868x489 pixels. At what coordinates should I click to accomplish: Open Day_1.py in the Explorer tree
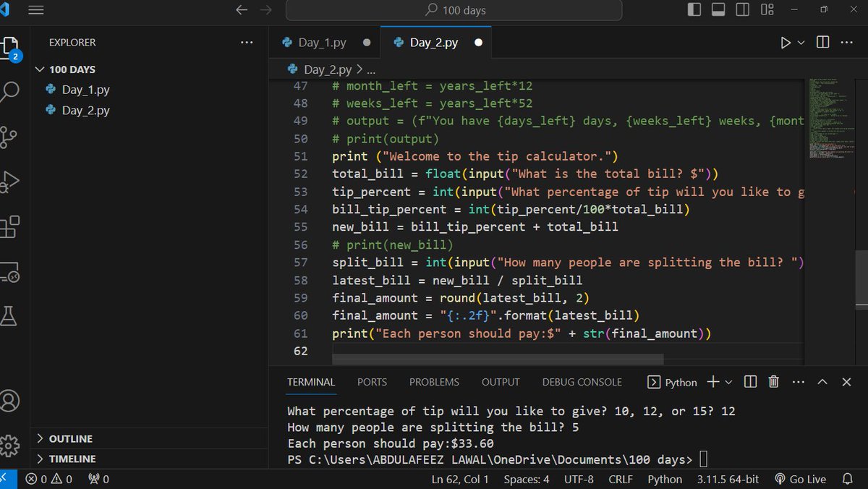coord(85,90)
